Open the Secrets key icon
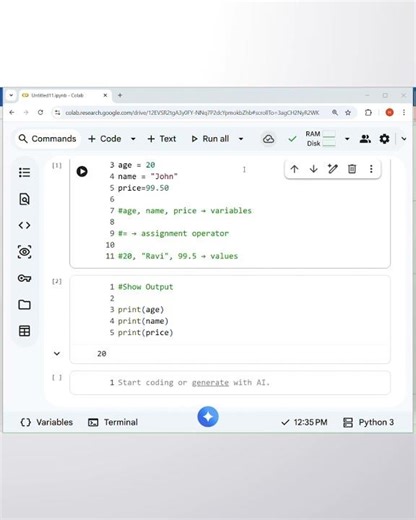416x520 pixels. pyautogui.click(x=24, y=278)
